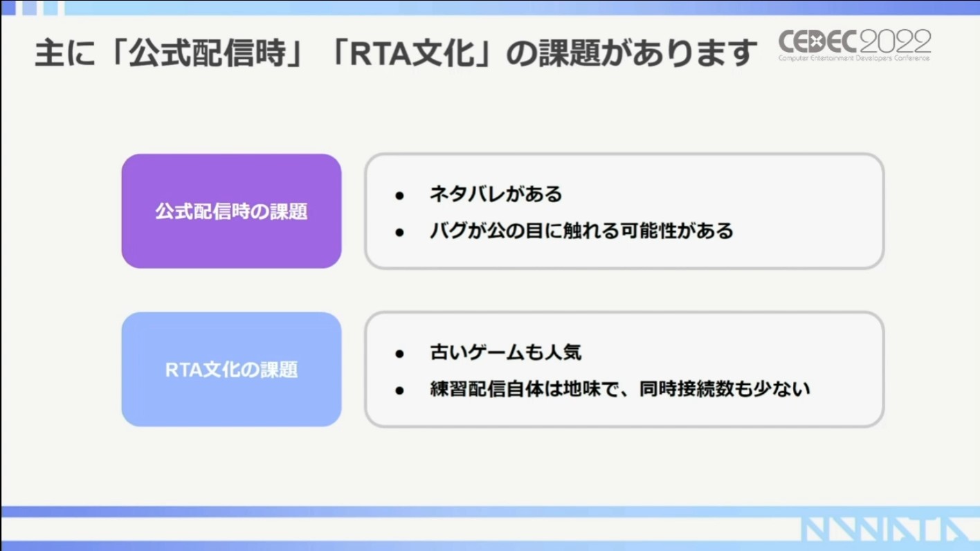Click the bullet dot before 練習配信自体は地味で
The image size is (980, 551).
[399, 391]
